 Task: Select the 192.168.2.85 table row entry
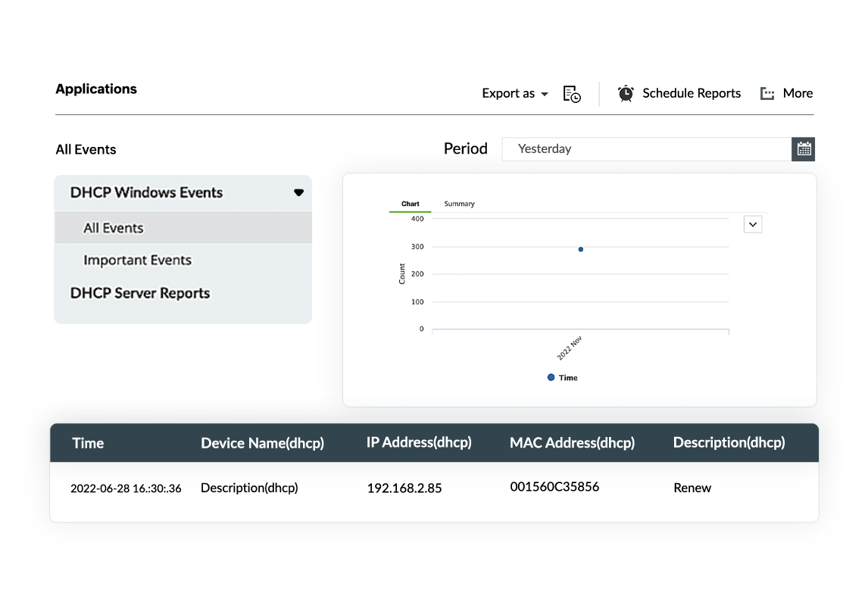(404, 488)
